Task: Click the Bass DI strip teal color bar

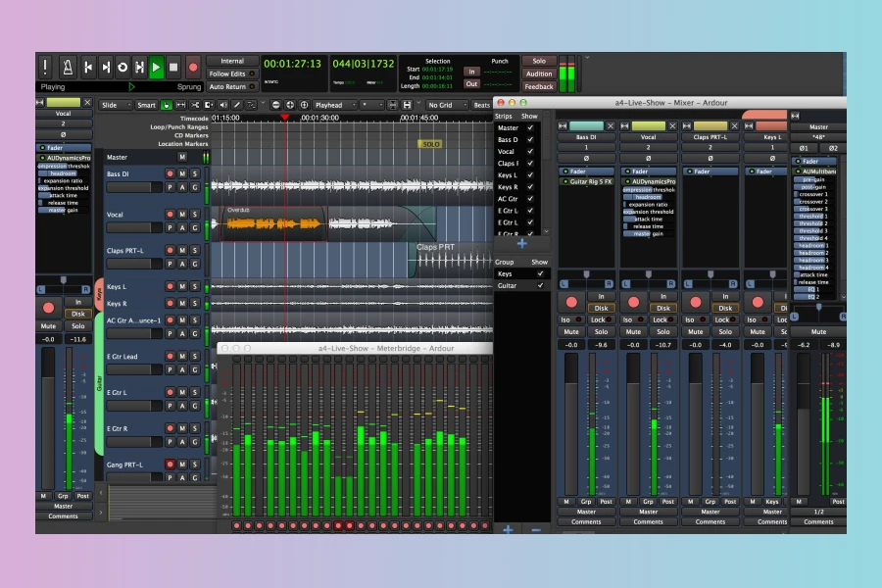Action: [586, 126]
